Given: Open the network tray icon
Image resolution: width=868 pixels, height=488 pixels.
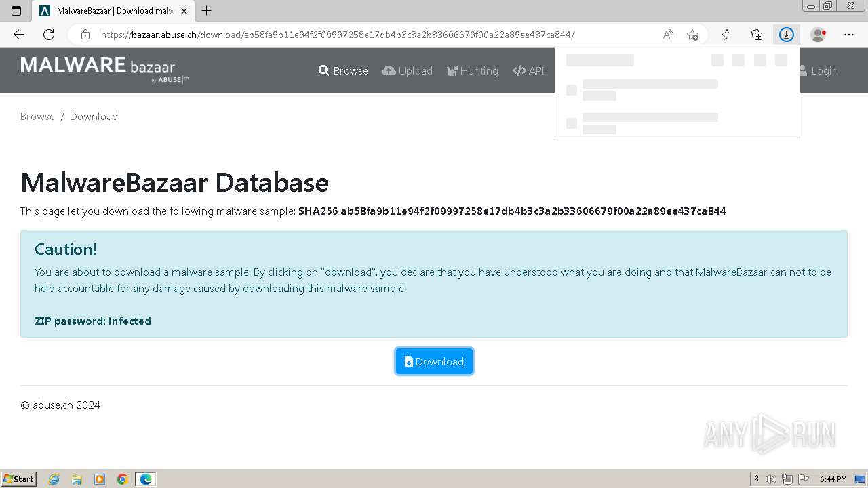Looking at the screenshot, I should (x=787, y=479).
